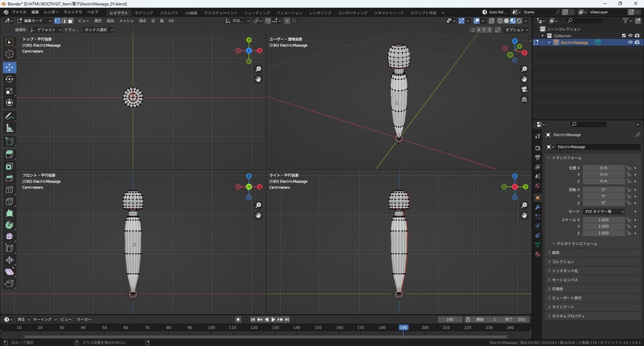Open the メッシュ menu in viewport header
The width and height of the screenshot is (644, 346).
coord(126,21)
